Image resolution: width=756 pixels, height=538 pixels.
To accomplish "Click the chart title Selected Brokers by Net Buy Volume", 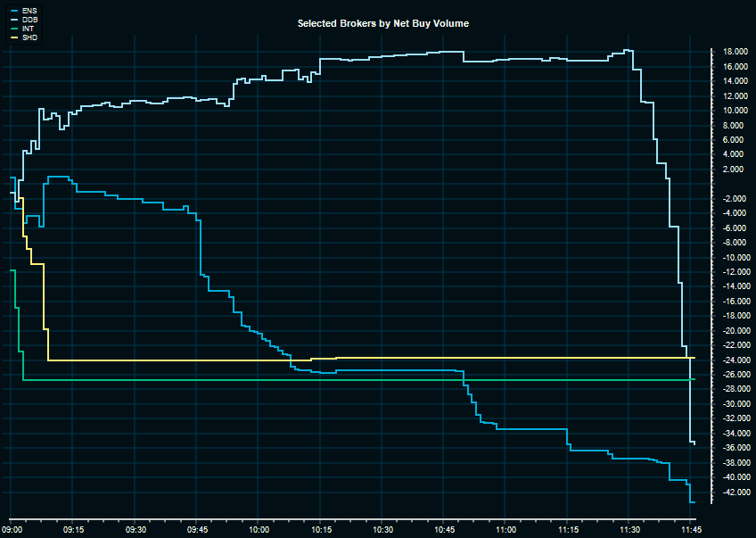I will pyautogui.click(x=382, y=23).
